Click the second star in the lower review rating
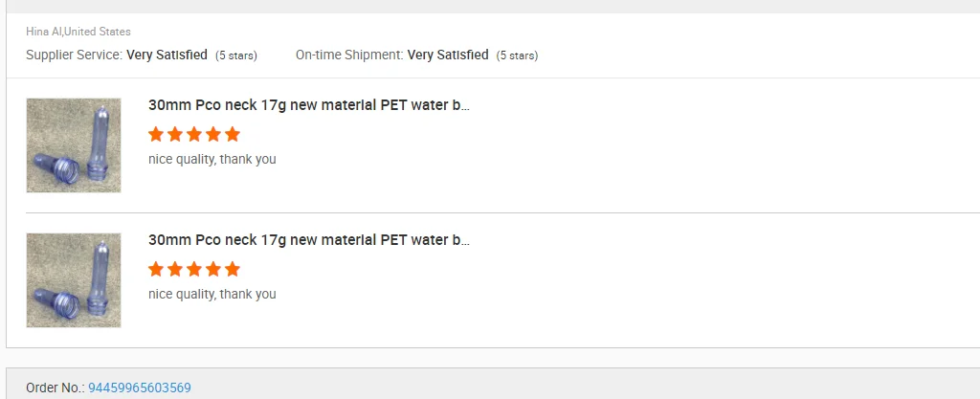 pos(175,269)
